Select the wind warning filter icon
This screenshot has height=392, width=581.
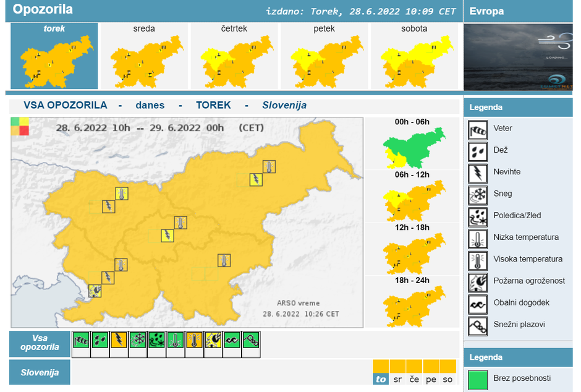click(81, 340)
